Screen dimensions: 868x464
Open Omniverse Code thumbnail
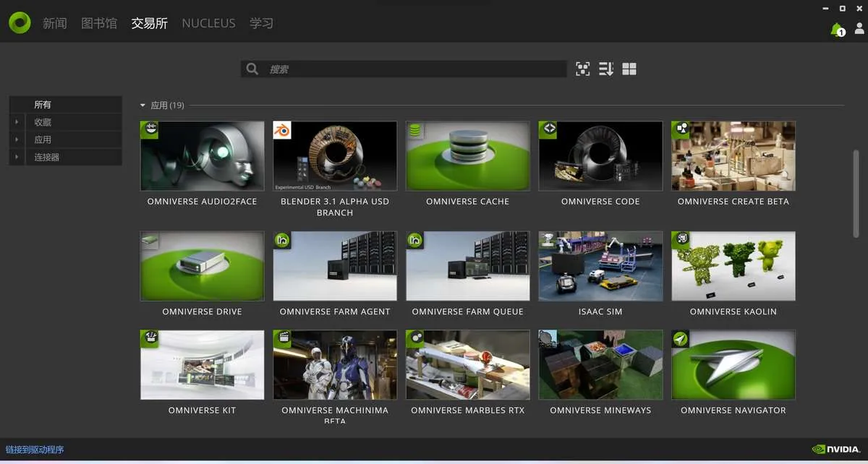[x=600, y=155]
